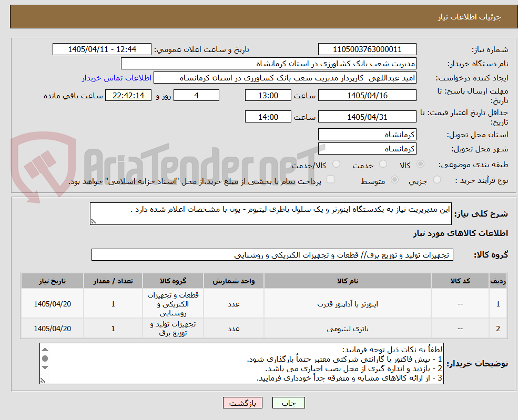Click the شرح کلی نیاز text area
This screenshot has height=420, width=518.
[270, 213]
